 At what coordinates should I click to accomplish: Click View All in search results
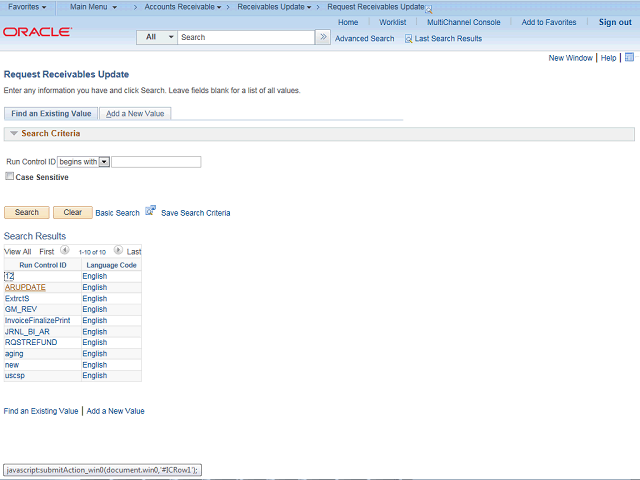click(18, 252)
